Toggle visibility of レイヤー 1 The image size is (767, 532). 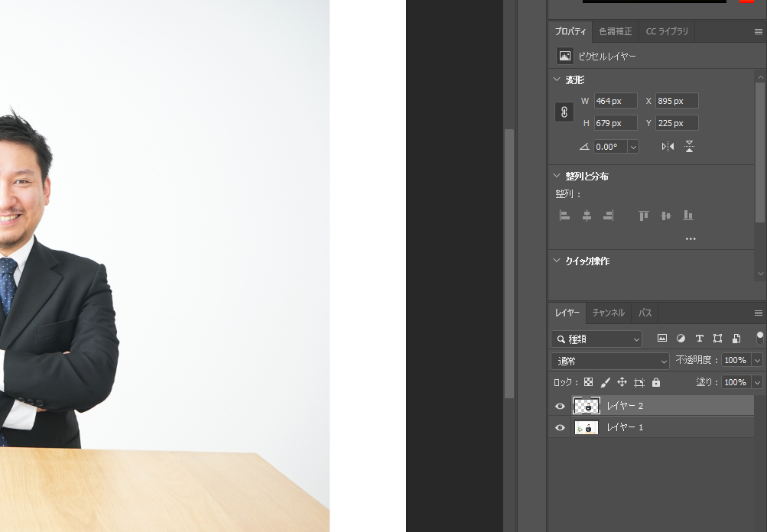[x=560, y=427]
